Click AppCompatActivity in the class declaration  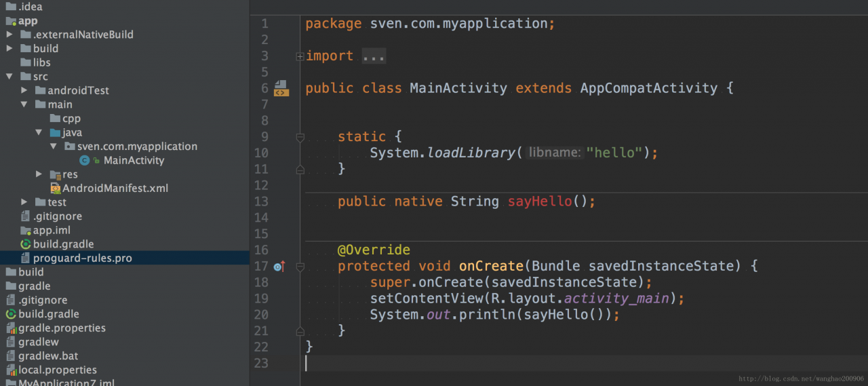649,88
